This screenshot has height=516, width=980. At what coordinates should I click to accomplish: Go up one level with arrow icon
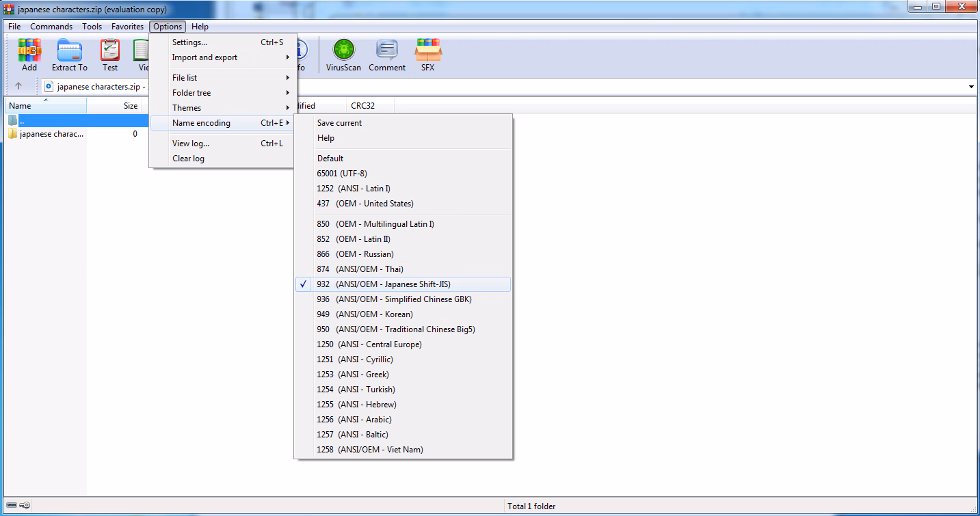(x=18, y=87)
